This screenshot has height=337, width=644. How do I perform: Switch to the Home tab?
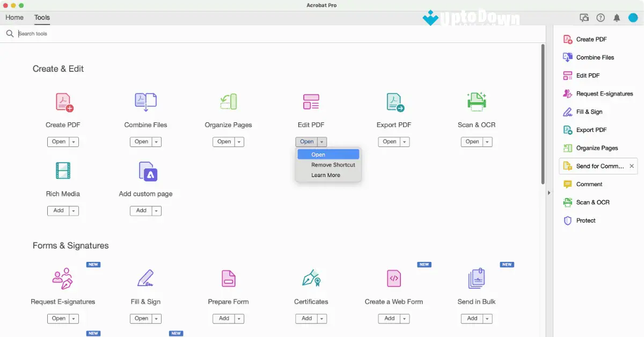point(14,17)
